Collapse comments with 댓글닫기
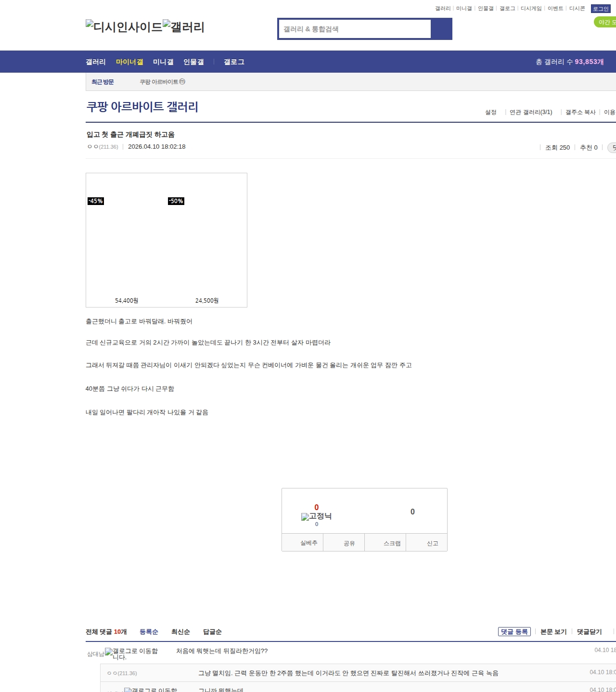 click(589, 632)
